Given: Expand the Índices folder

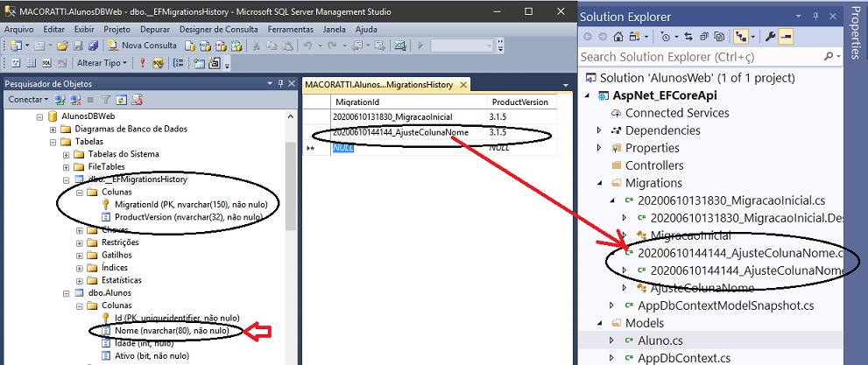Looking at the screenshot, I should (79, 268).
